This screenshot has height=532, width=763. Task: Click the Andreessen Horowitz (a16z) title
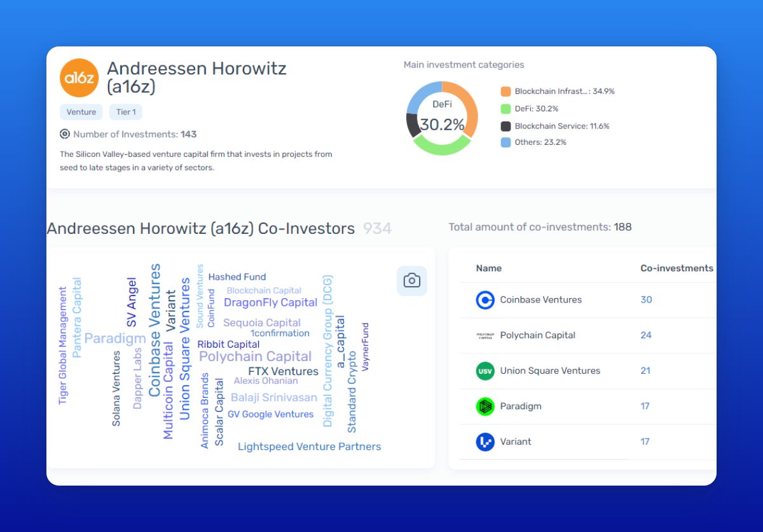point(196,77)
